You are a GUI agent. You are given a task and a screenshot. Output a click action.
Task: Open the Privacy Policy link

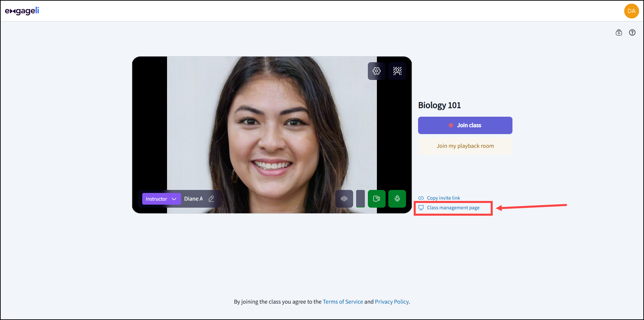[392, 301]
